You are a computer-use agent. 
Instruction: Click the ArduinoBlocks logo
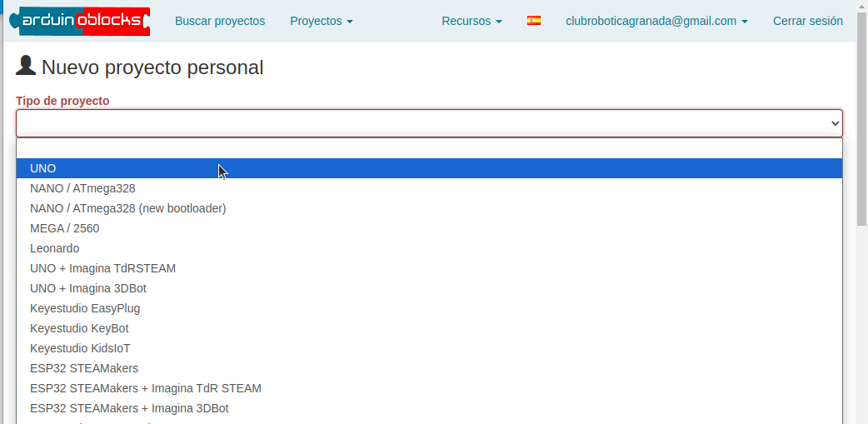pos(80,21)
